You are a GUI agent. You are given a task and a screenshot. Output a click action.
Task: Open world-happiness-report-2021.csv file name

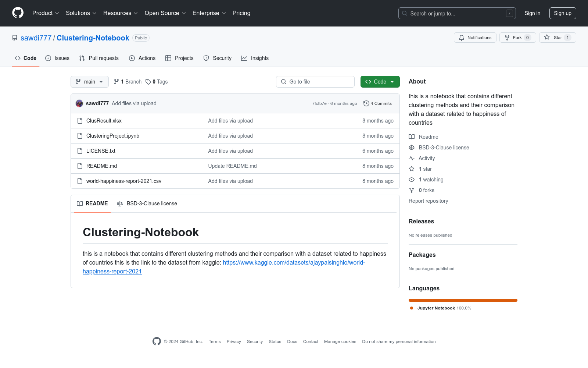(x=124, y=181)
